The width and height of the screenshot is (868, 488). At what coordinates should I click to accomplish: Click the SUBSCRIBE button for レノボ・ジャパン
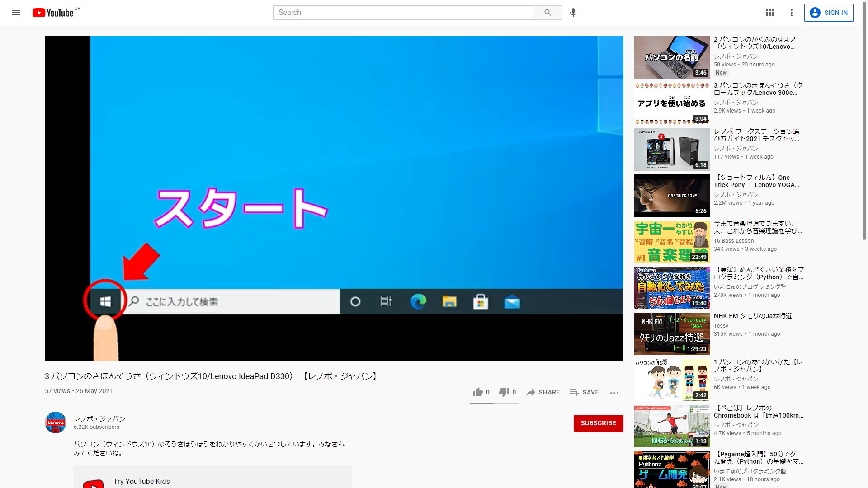click(x=599, y=423)
